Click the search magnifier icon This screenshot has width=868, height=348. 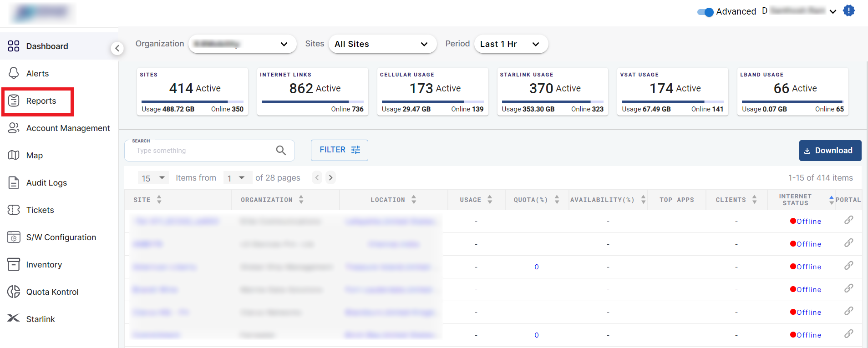tap(281, 151)
